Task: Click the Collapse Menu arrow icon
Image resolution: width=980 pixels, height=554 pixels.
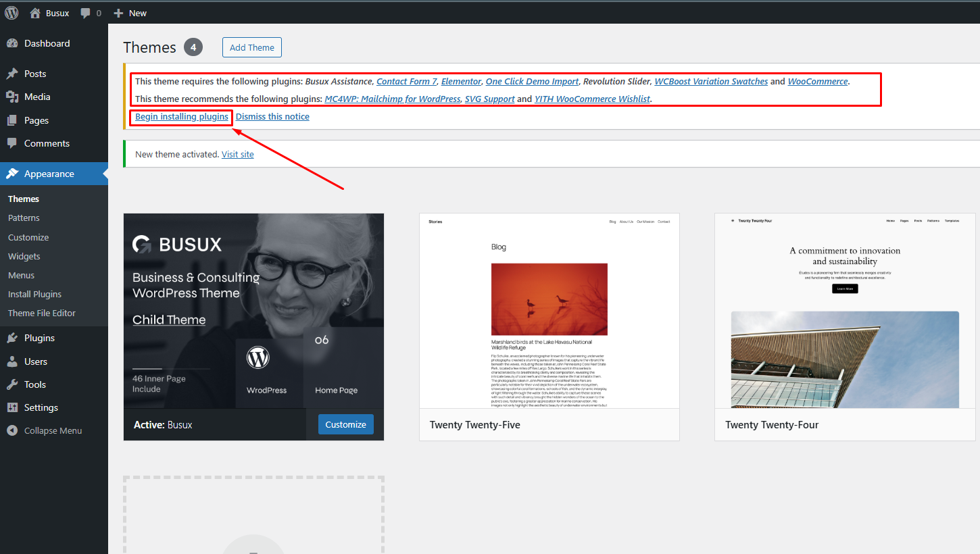Action: tap(12, 430)
